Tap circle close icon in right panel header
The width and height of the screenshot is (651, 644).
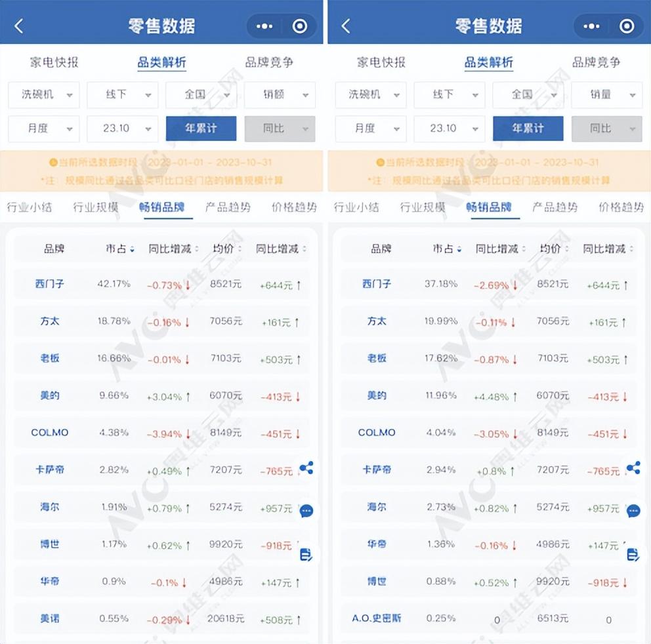coord(627,26)
